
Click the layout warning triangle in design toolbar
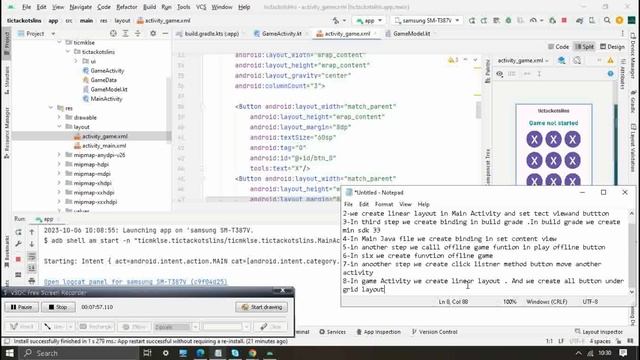pos(610,60)
